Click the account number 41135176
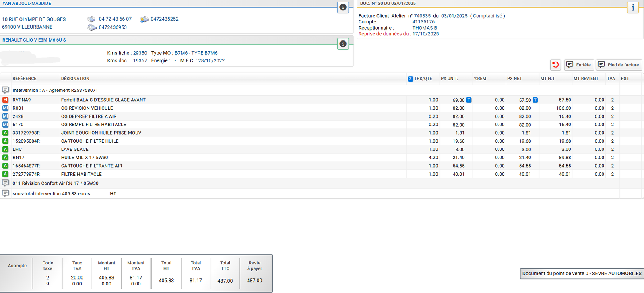Screen dimensions: 644x293 (x=423, y=22)
